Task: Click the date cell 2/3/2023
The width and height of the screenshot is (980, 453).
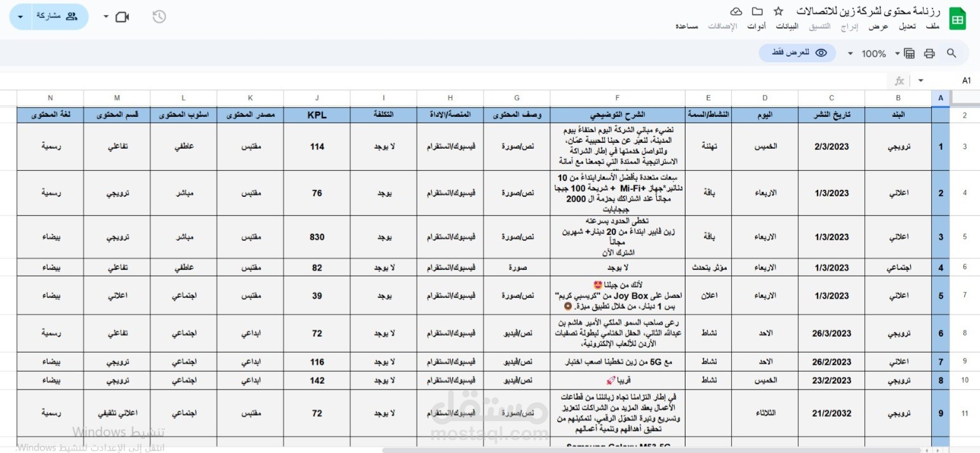Action: (831, 147)
